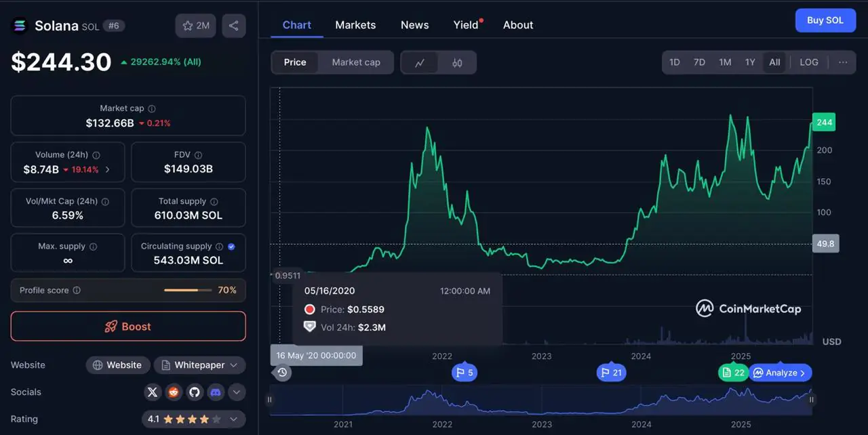Expand Volume (24h) details chevron
This screenshot has height=435, width=868.
click(108, 169)
